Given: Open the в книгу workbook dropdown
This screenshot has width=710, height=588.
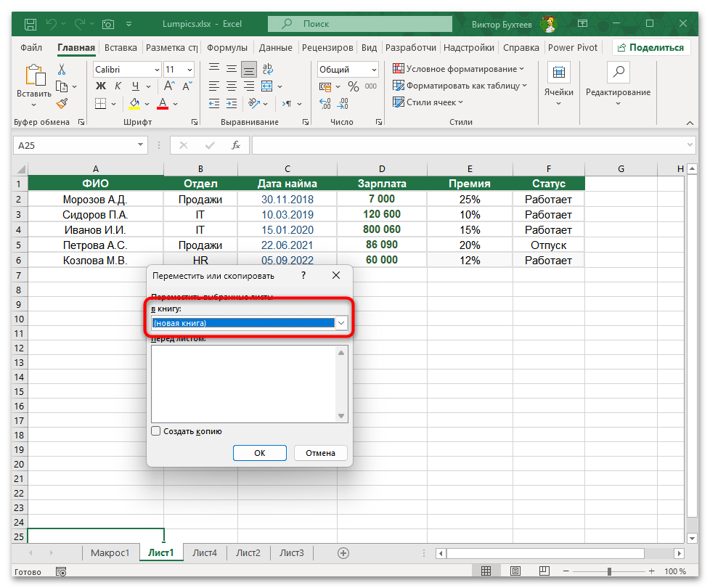Looking at the screenshot, I should pos(340,323).
